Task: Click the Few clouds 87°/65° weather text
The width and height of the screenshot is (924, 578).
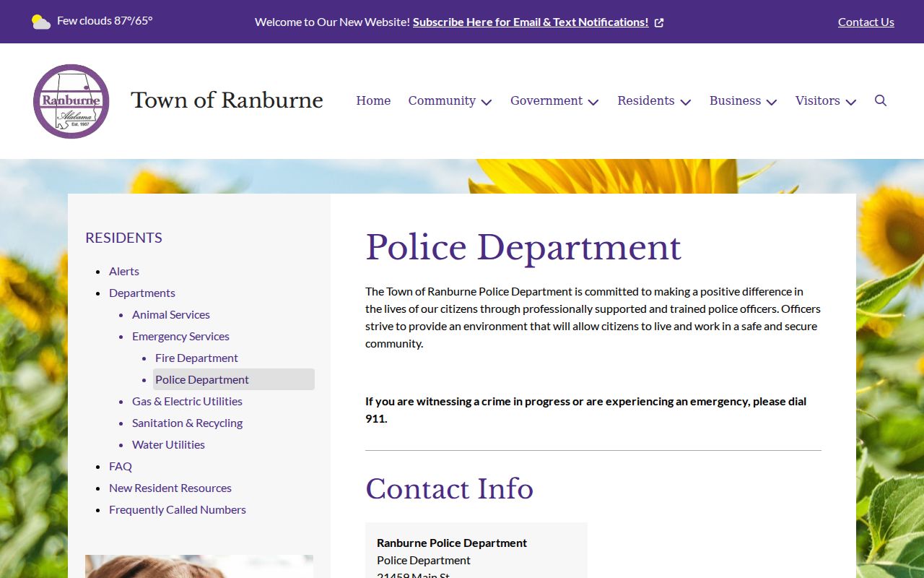Action: click(105, 20)
